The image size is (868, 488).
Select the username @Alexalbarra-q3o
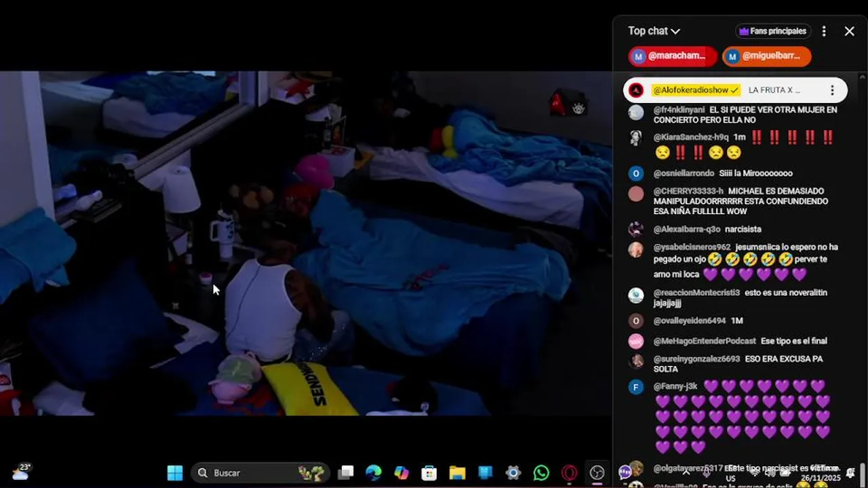tap(686, 229)
